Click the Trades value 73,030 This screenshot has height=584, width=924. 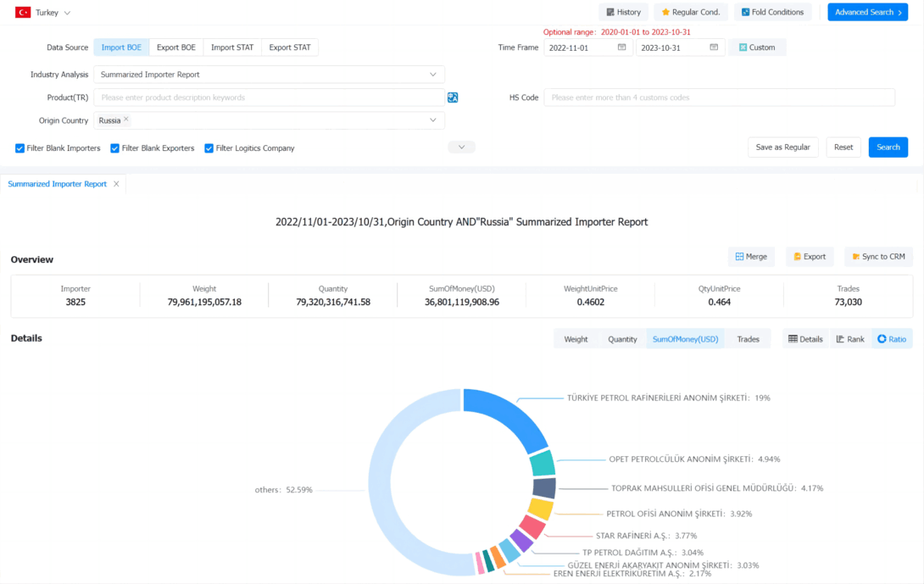848,303
